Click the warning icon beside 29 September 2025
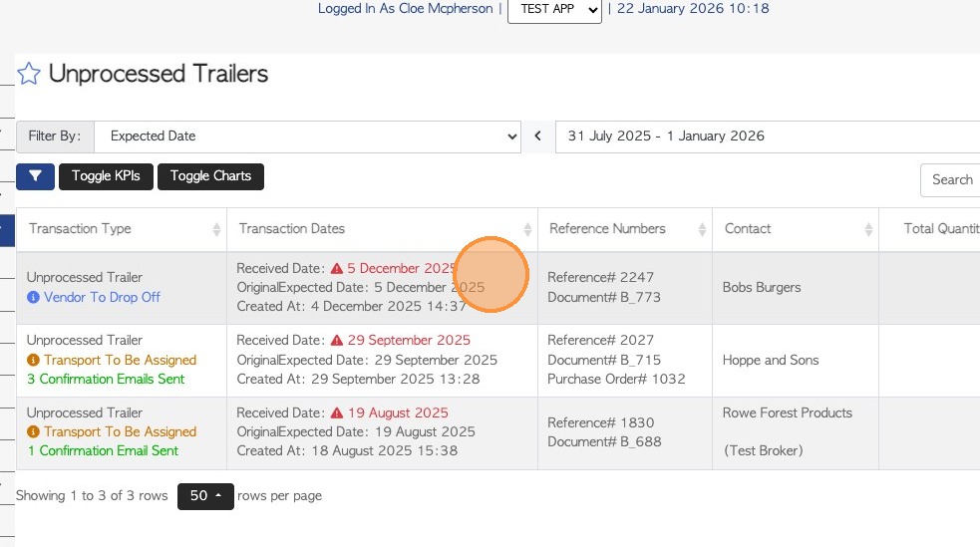 click(x=337, y=340)
